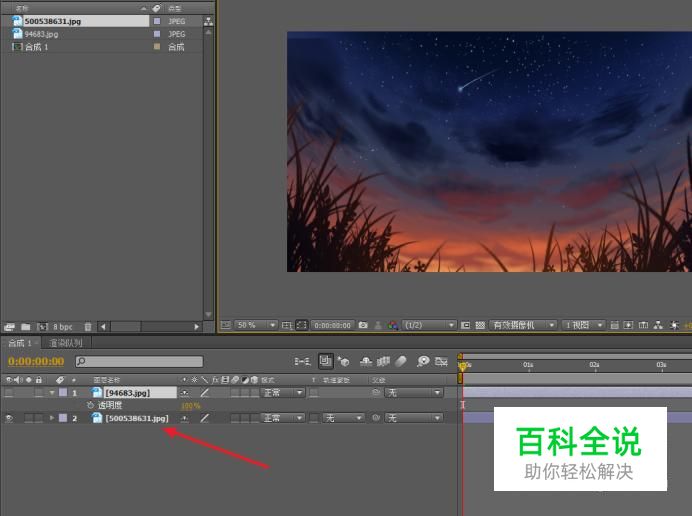Open blending mode dropdown for layer 1
This screenshot has height=516, width=692.
click(282, 392)
